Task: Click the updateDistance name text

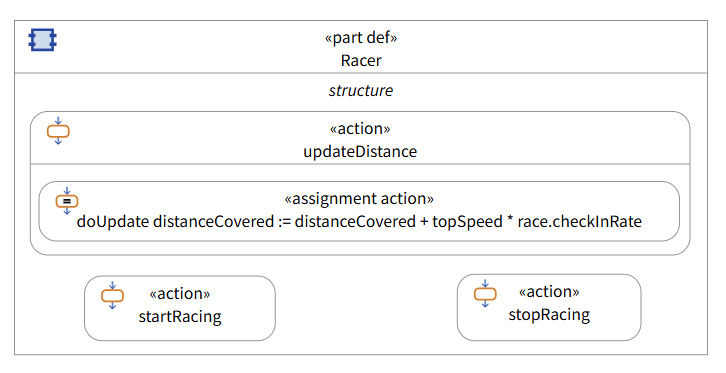Action: pyautogui.click(x=360, y=152)
